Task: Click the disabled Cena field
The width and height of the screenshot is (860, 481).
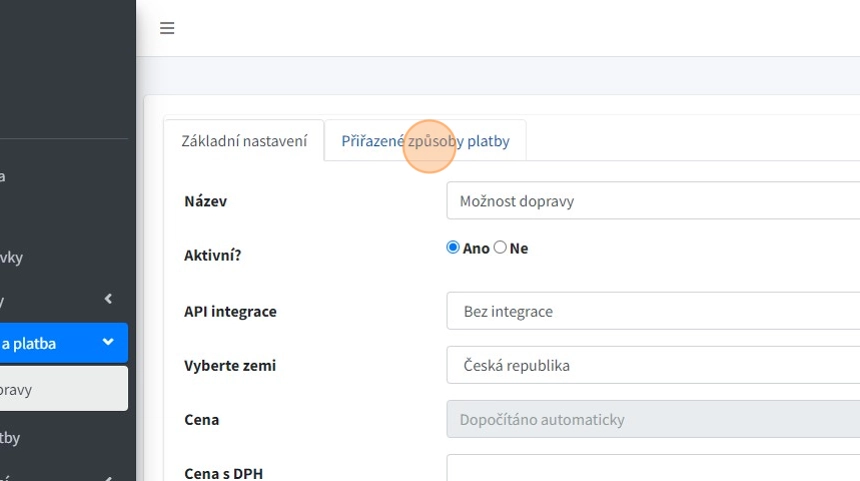Action: pyautogui.click(x=652, y=420)
